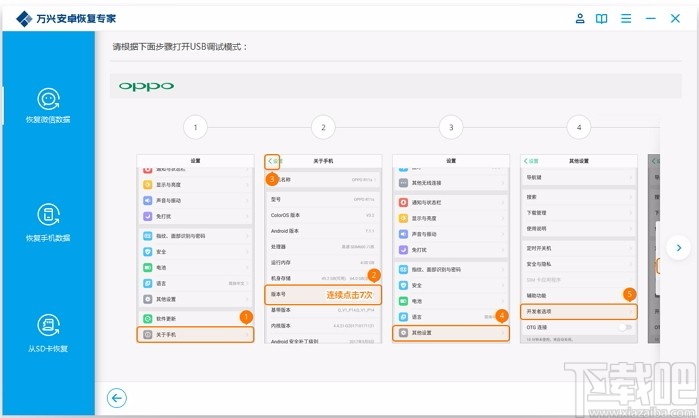Click the Other Settings screenshot thumbnail
This screenshot has width=699, height=418.
click(x=579, y=249)
